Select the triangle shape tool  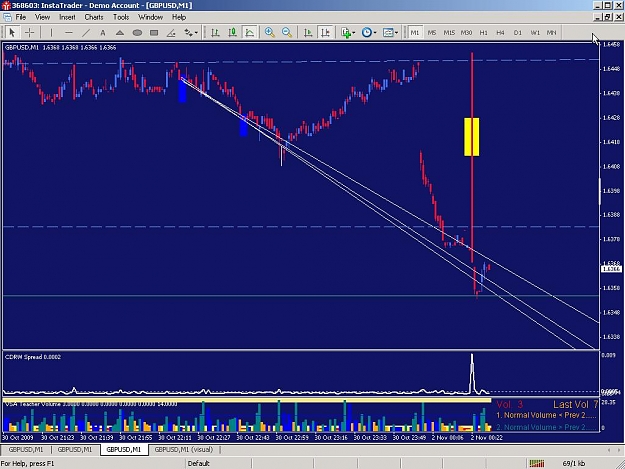click(x=120, y=33)
